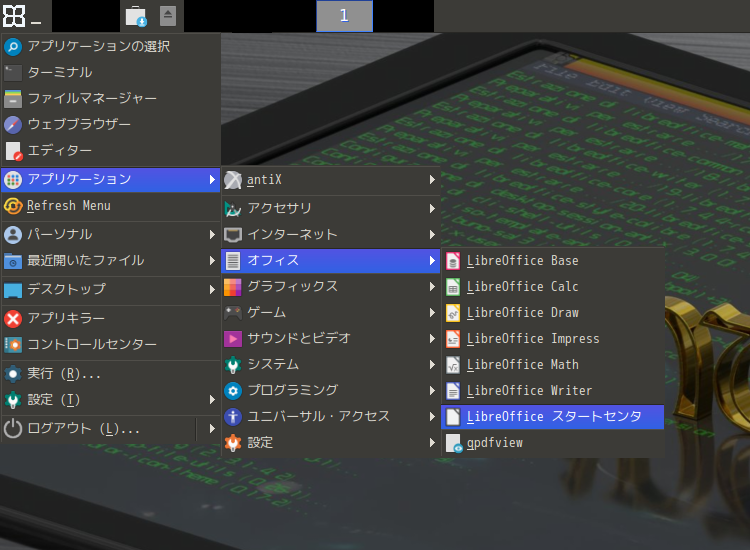
Task: Open the システム category
Action: point(331,365)
